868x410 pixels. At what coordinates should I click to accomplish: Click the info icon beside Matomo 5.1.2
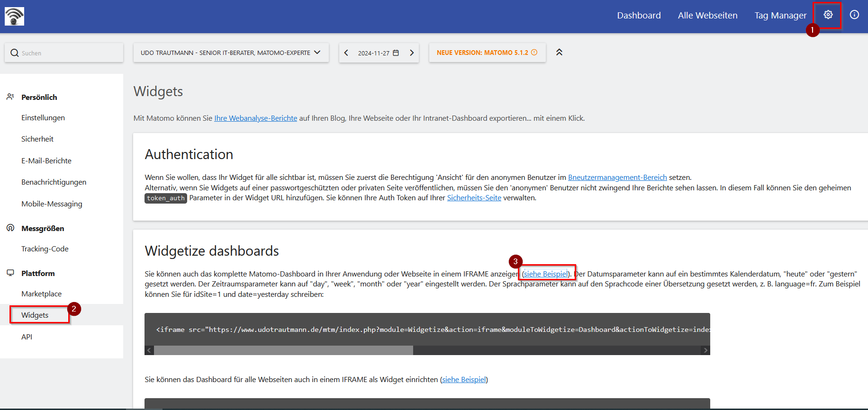point(534,52)
